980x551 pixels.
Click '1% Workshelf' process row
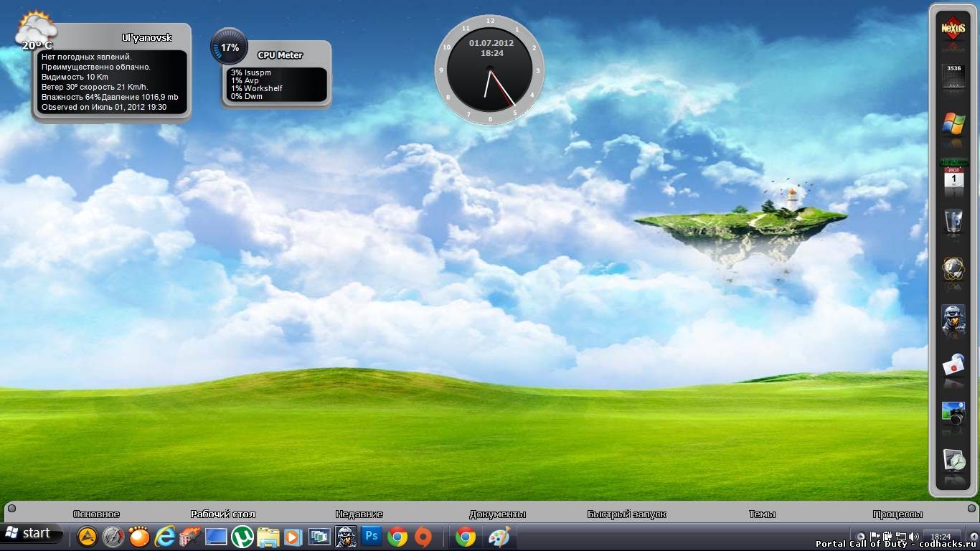pos(257,88)
